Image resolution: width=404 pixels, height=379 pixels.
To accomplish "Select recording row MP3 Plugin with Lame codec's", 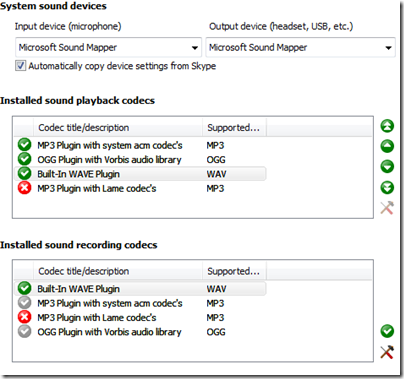I will click(140, 317).
